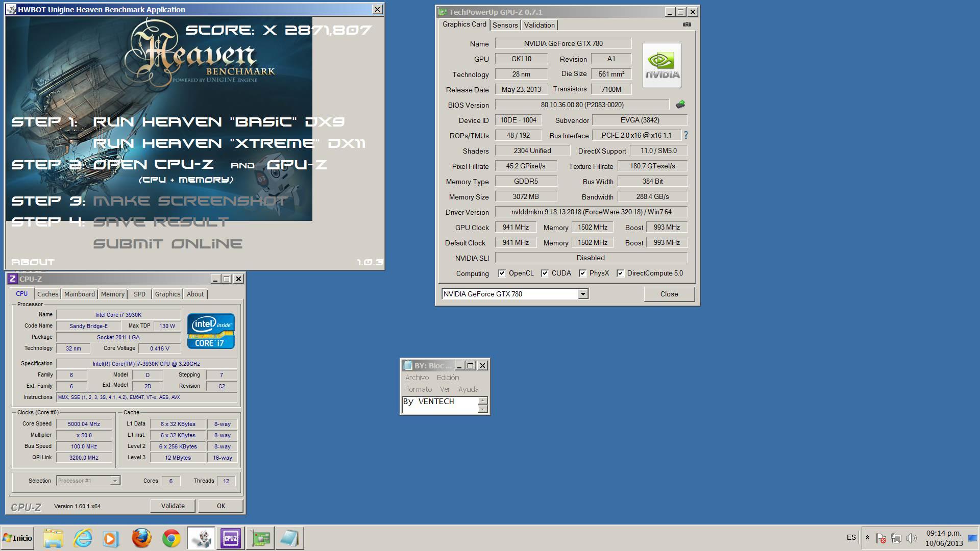Toggle the CUDA checkbox
The image size is (980, 551).
coord(545,273)
